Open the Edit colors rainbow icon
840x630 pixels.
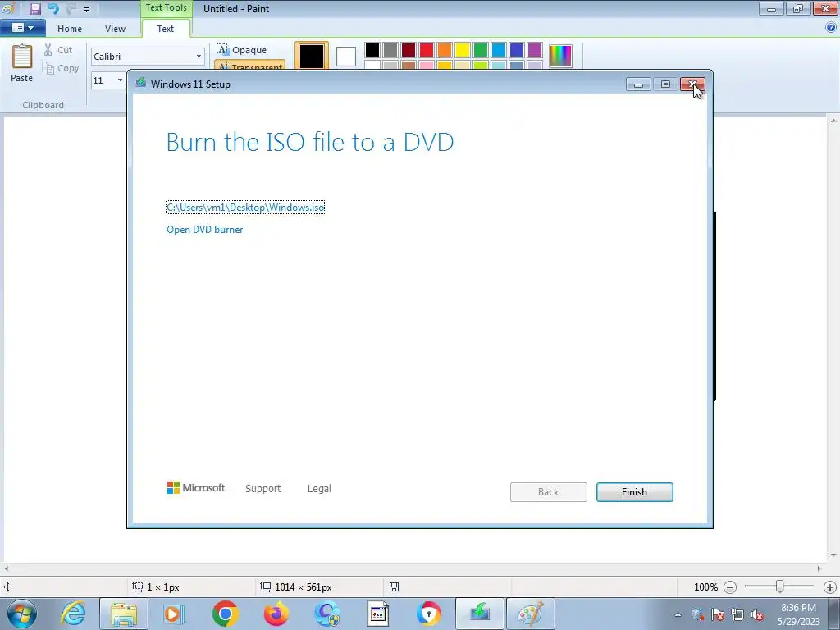[x=561, y=56]
